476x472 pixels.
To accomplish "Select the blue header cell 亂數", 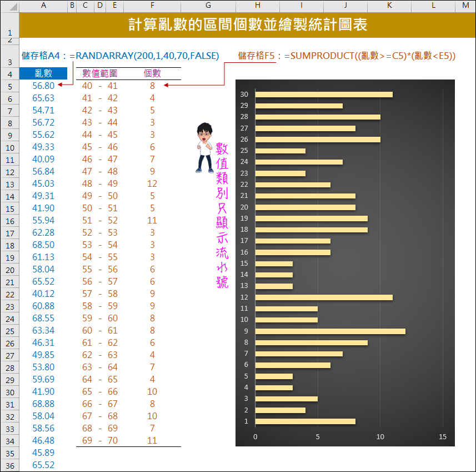I will pyautogui.click(x=43, y=73).
